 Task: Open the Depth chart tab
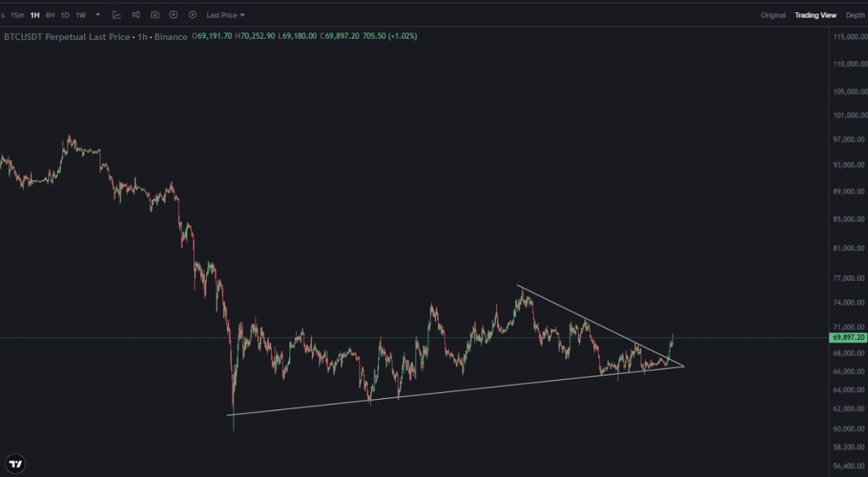tap(854, 15)
